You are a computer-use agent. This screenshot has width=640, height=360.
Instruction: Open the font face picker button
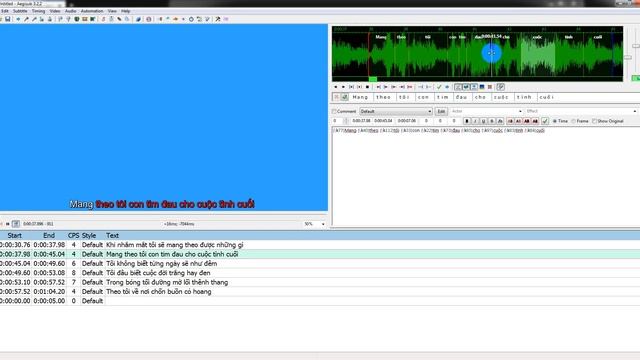(x=500, y=121)
